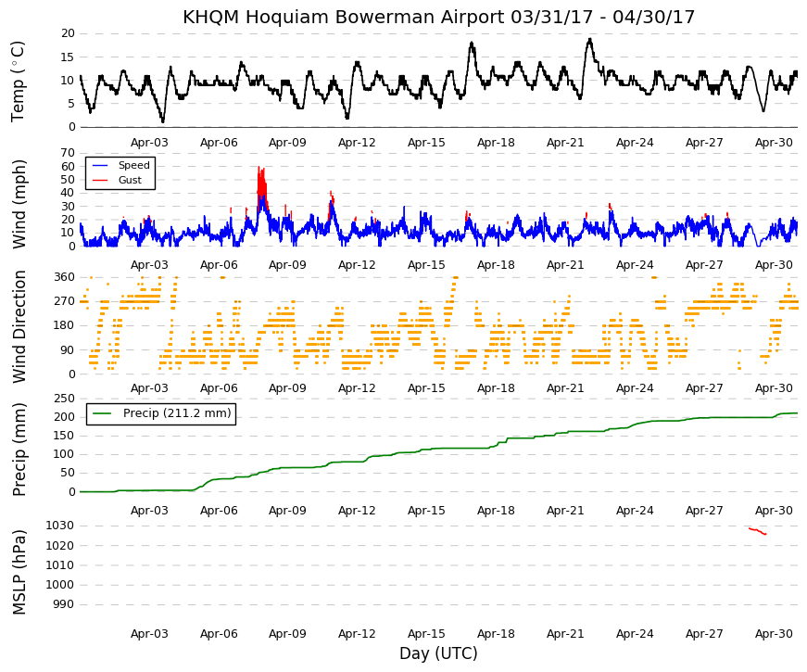Viewport: 807px width, 672px height.
Task: Click the Wind (mph) axis label
Action: click(x=18, y=204)
